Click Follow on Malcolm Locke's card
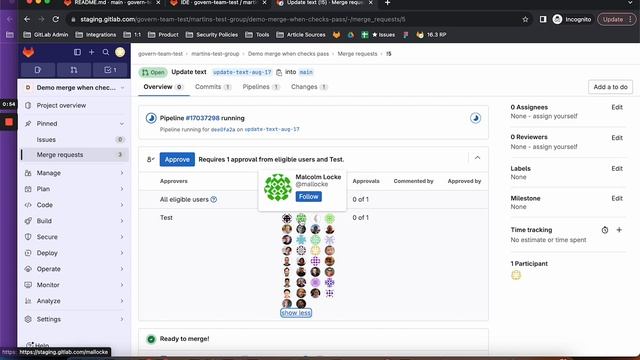The image size is (640, 360). (309, 197)
